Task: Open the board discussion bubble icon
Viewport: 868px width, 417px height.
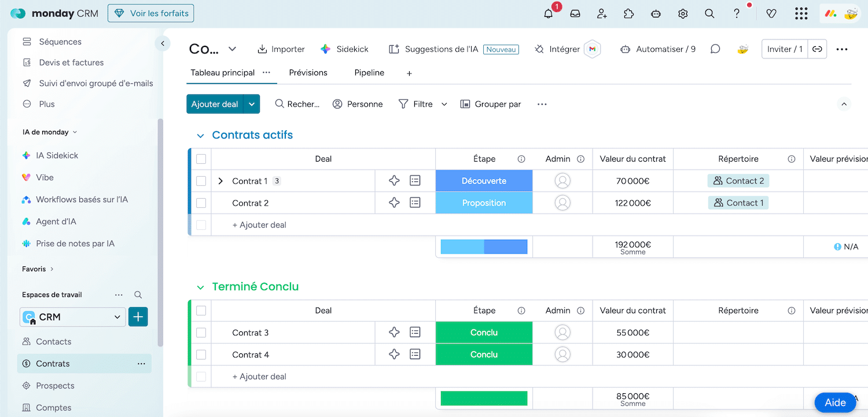Action: coord(715,49)
